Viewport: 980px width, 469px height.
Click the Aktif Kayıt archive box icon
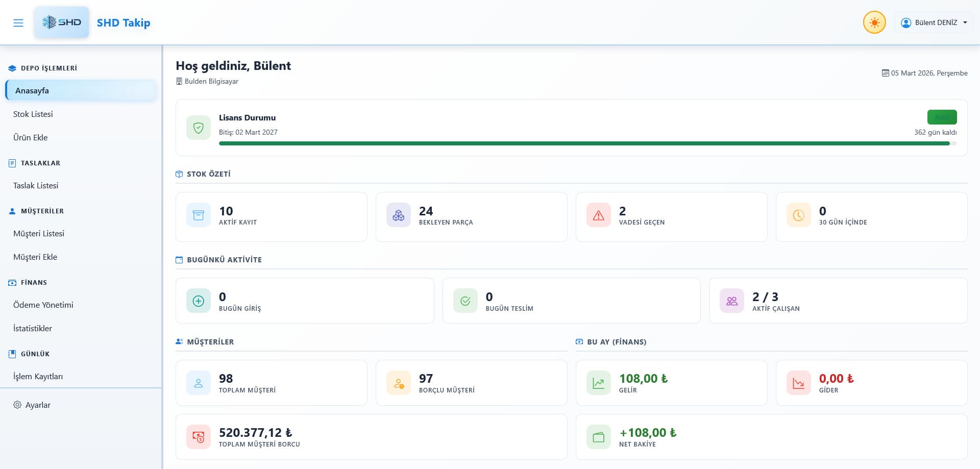coord(199,215)
